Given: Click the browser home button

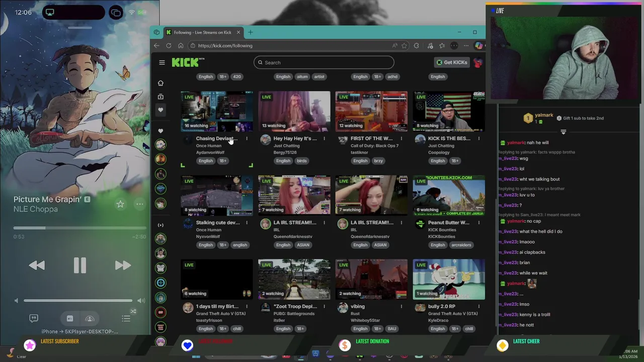Looking at the screenshot, I should [x=181, y=45].
